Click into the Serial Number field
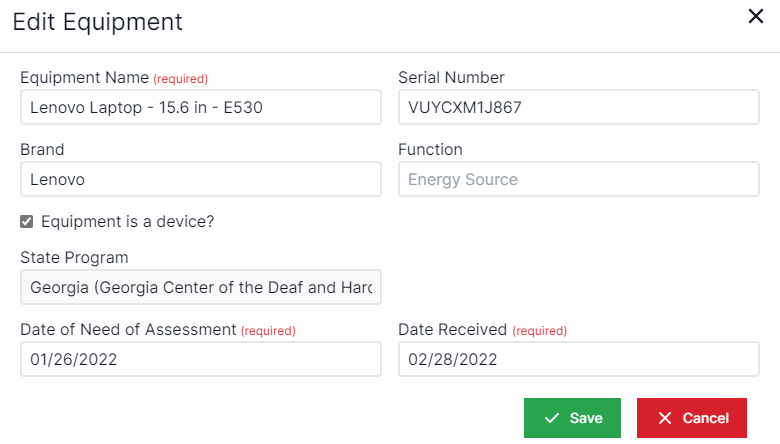Image resolution: width=780 pixels, height=444 pixels. (x=578, y=107)
